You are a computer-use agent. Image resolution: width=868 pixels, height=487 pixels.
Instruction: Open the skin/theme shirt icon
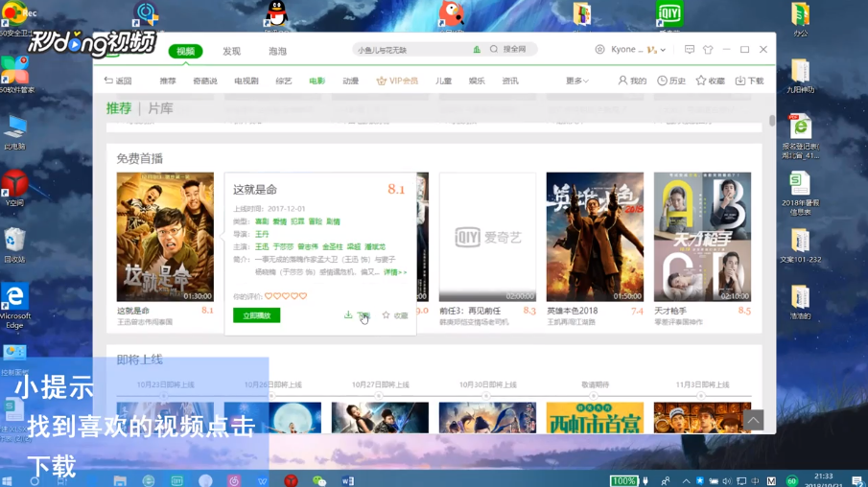pyautogui.click(x=708, y=49)
